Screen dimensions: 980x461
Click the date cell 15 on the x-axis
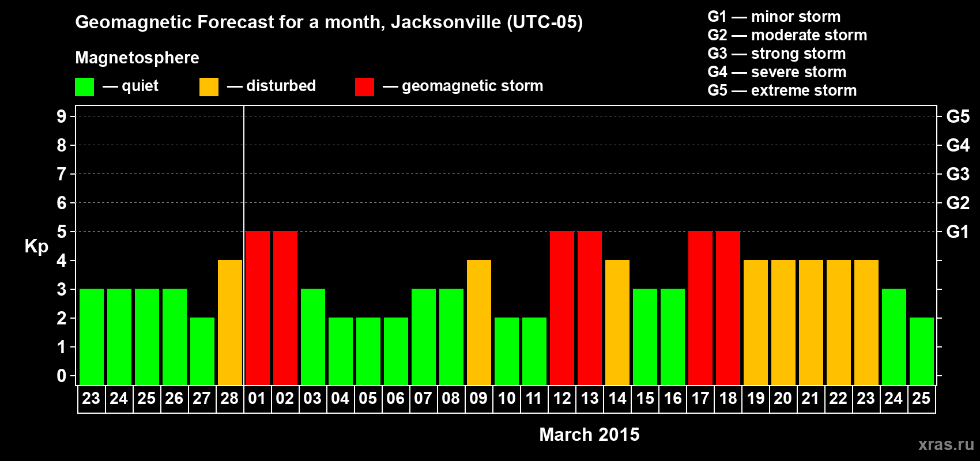644,399
